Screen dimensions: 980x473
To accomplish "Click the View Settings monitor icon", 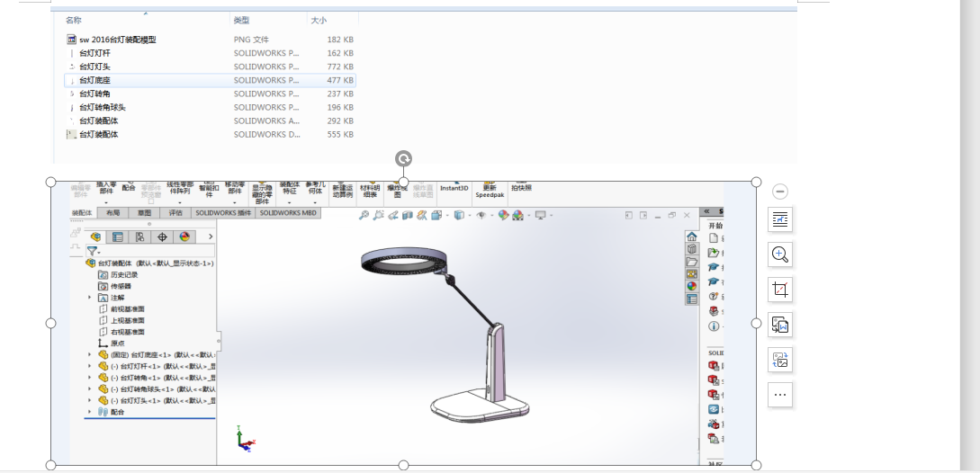I will click(x=541, y=215).
